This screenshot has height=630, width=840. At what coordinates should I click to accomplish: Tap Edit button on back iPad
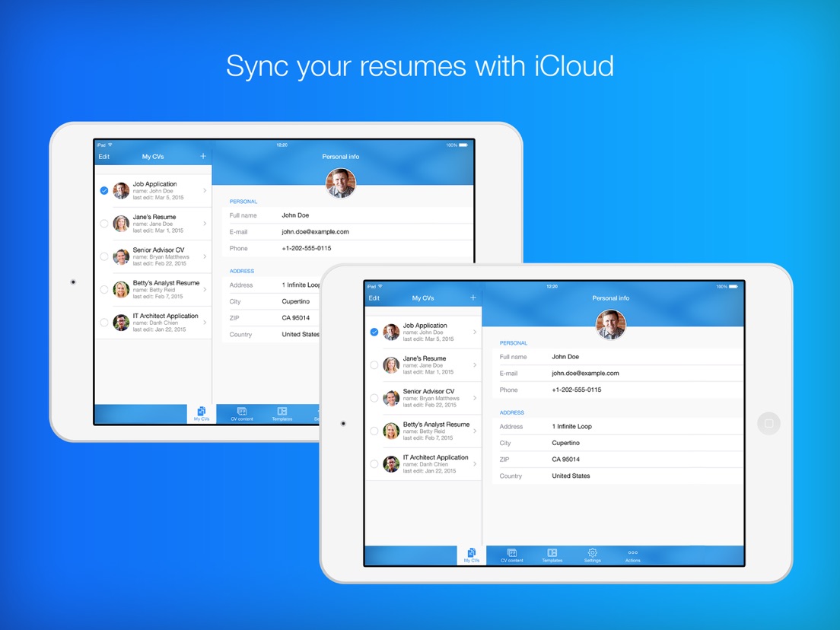coord(104,157)
